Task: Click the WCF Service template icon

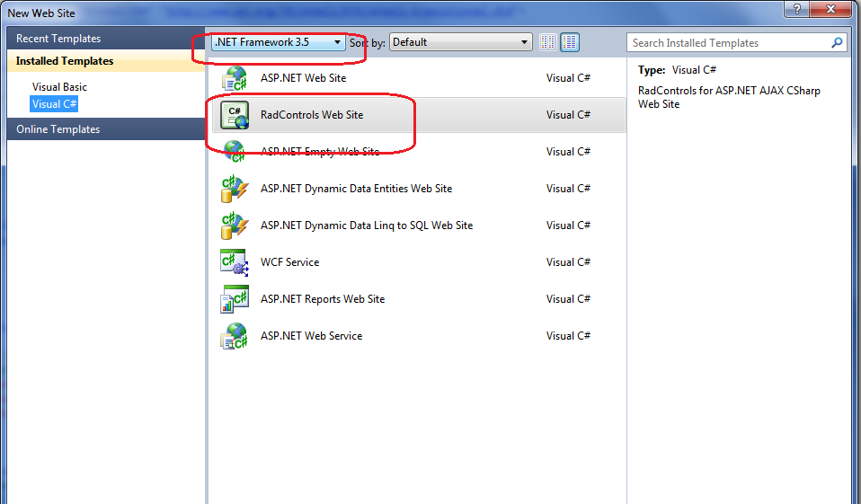Action: click(x=235, y=262)
